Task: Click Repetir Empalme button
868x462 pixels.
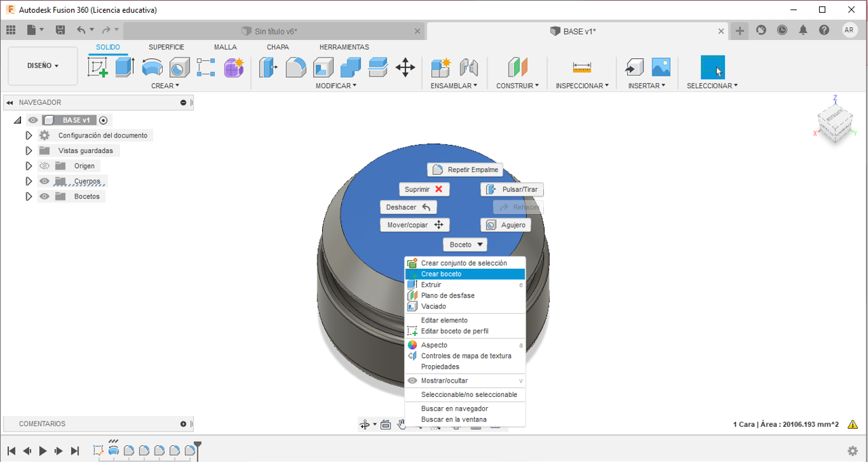Action: (466, 170)
